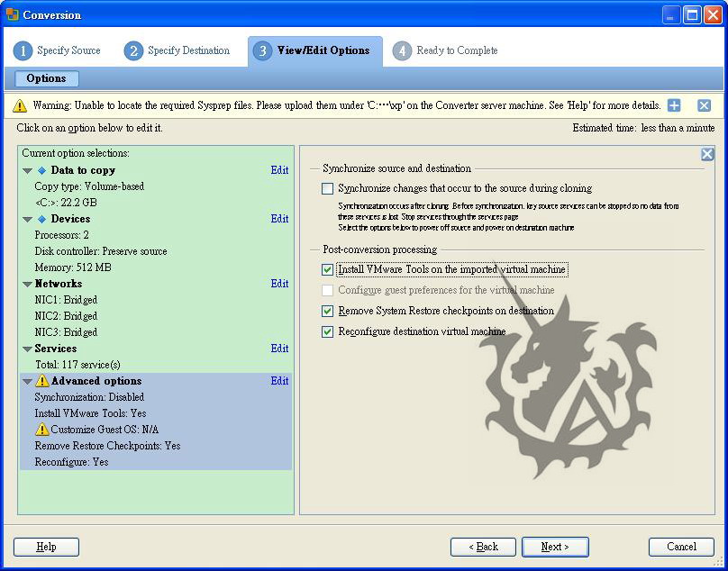The image size is (728, 571).
Task: Toggle Configure guest preferences checkbox
Action: click(327, 290)
